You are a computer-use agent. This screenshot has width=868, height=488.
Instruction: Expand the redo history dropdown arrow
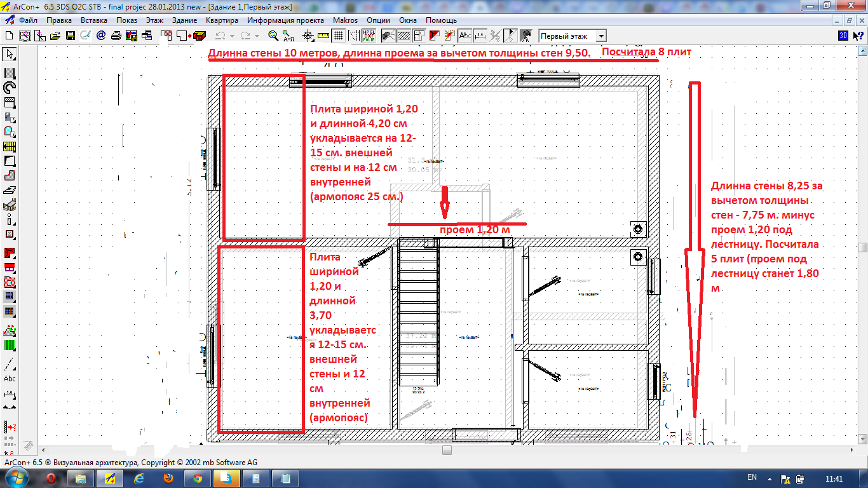[257, 36]
